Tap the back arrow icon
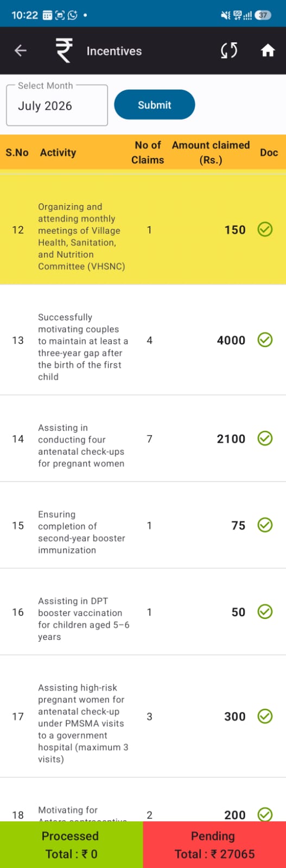The height and width of the screenshot is (868, 286). click(x=21, y=50)
